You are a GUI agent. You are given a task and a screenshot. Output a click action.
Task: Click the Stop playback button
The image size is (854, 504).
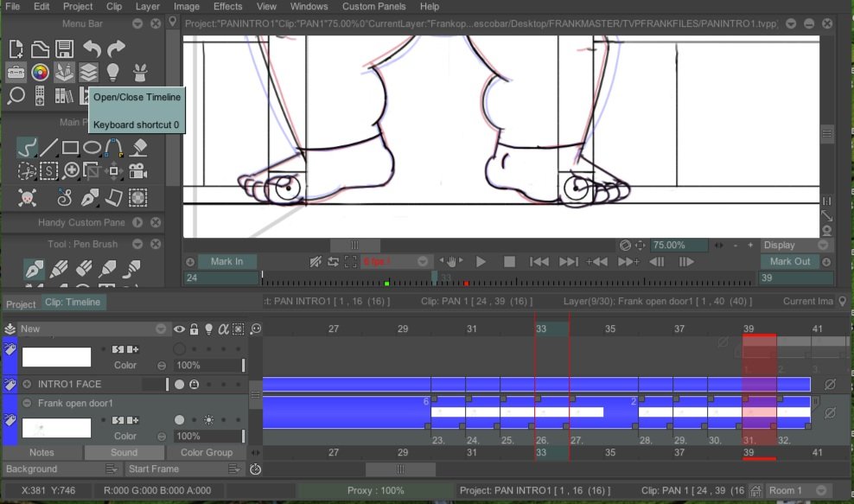(x=509, y=262)
